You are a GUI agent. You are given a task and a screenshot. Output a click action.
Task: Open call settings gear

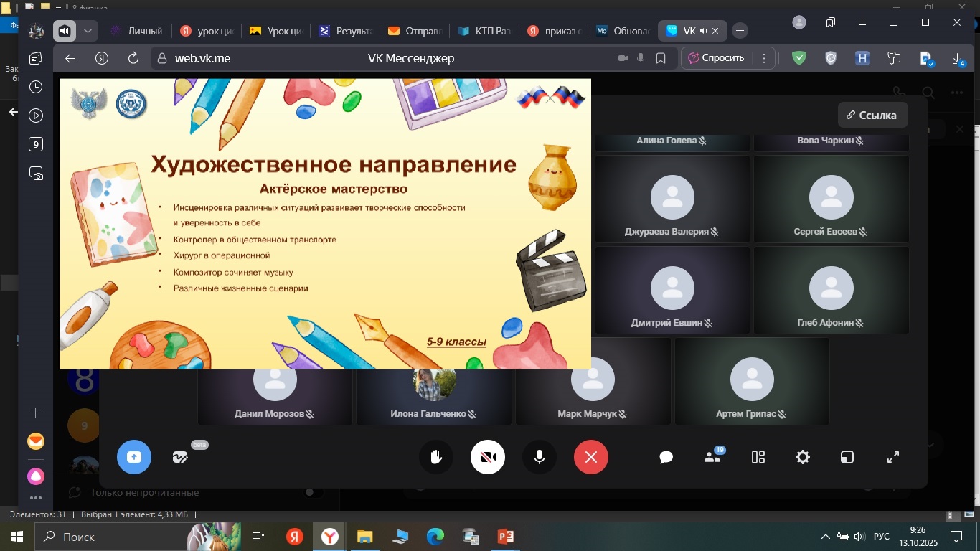coord(802,457)
